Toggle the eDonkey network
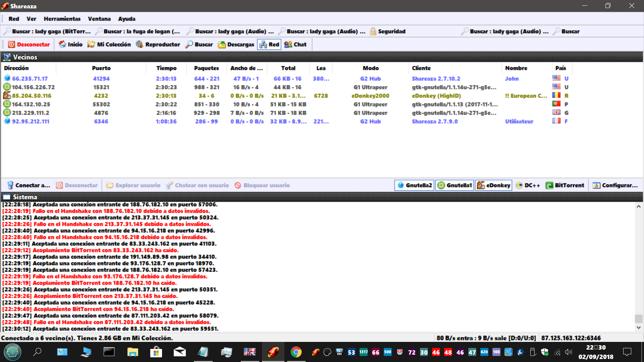The image size is (644, 362). (493, 185)
